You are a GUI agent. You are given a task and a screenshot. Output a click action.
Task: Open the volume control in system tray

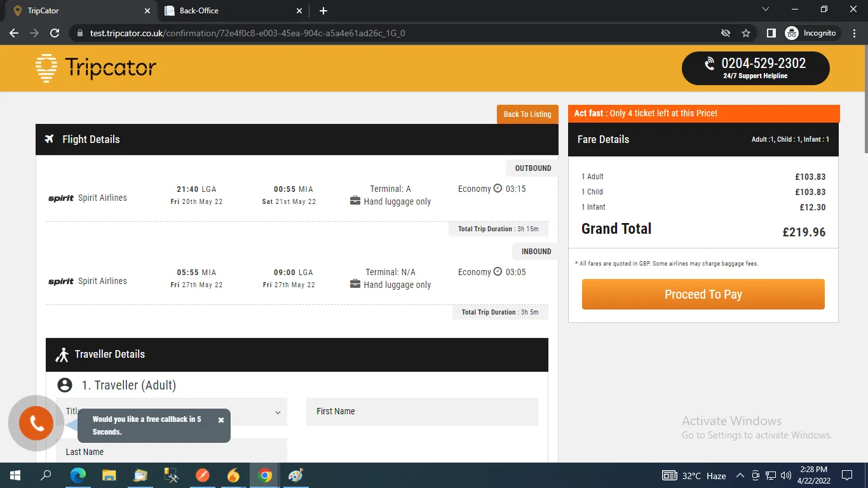[x=786, y=475]
